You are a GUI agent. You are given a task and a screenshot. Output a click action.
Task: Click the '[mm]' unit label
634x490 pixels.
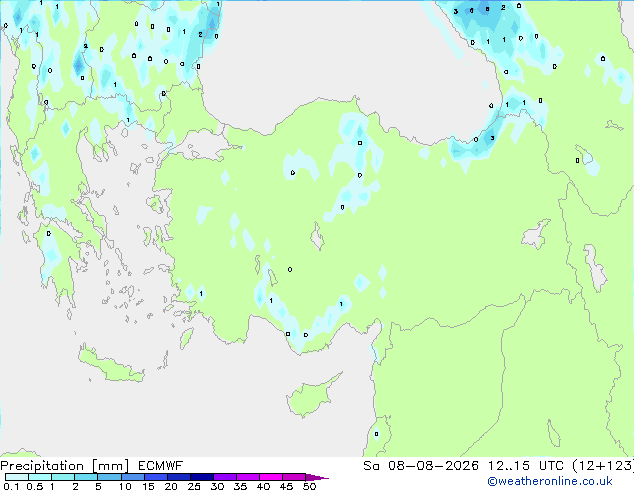[x=110, y=466]
